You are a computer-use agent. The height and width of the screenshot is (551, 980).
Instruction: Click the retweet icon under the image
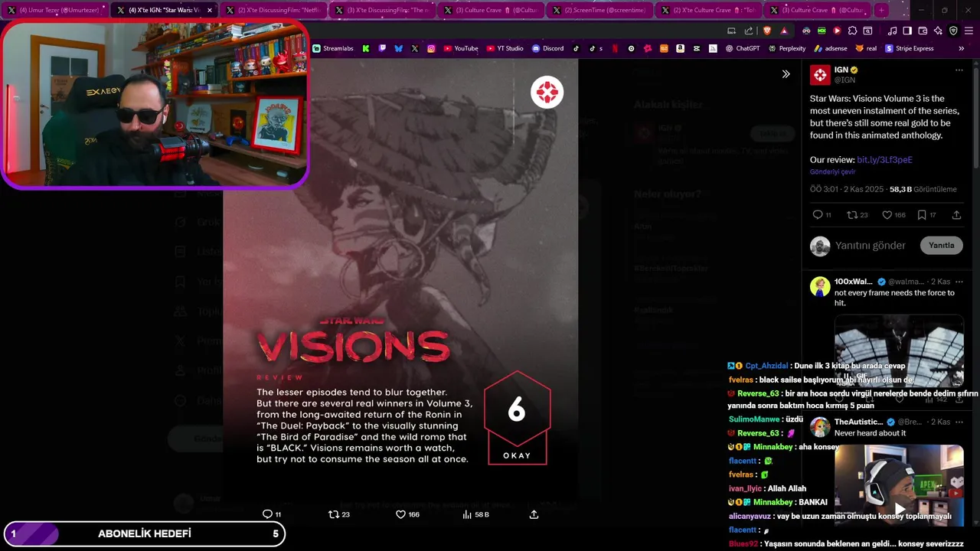click(333, 514)
